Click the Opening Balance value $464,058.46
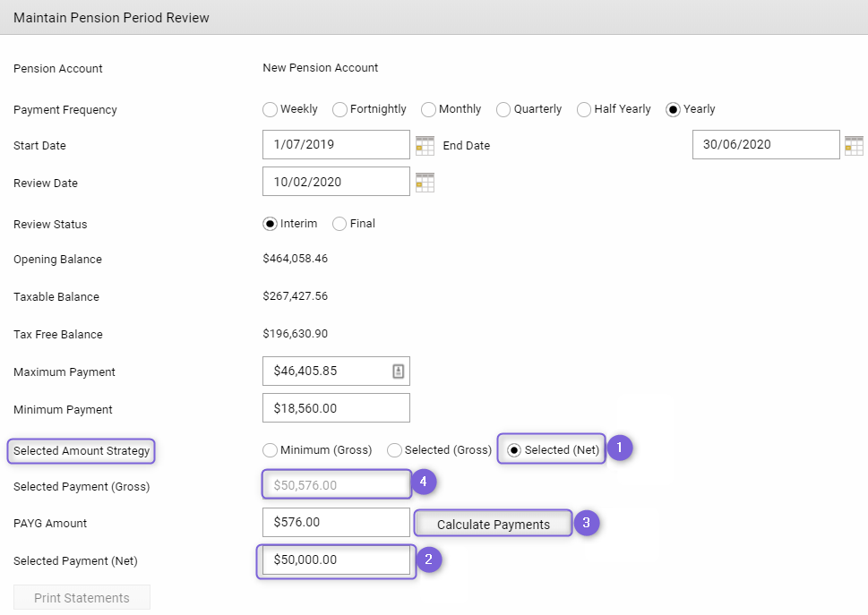868x615 pixels. coord(295,259)
